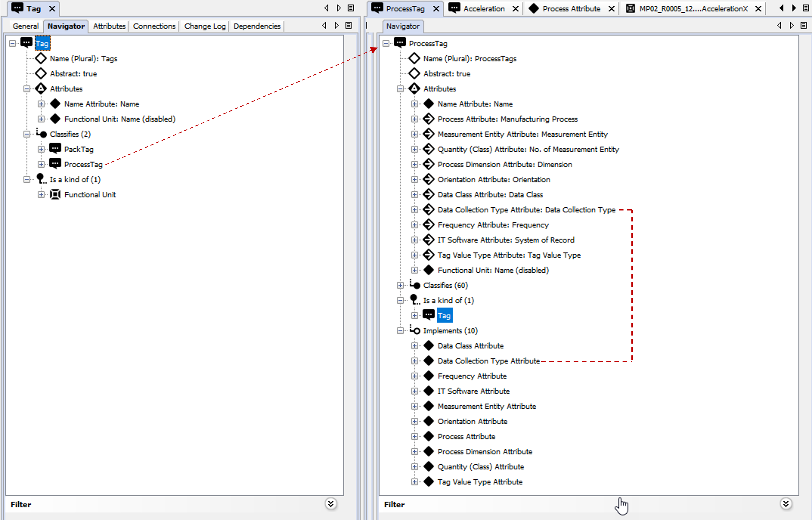The height and width of the screenshot is (520, 812).
Task: Click the Implements (10) node icon
Action: point(415,330)
